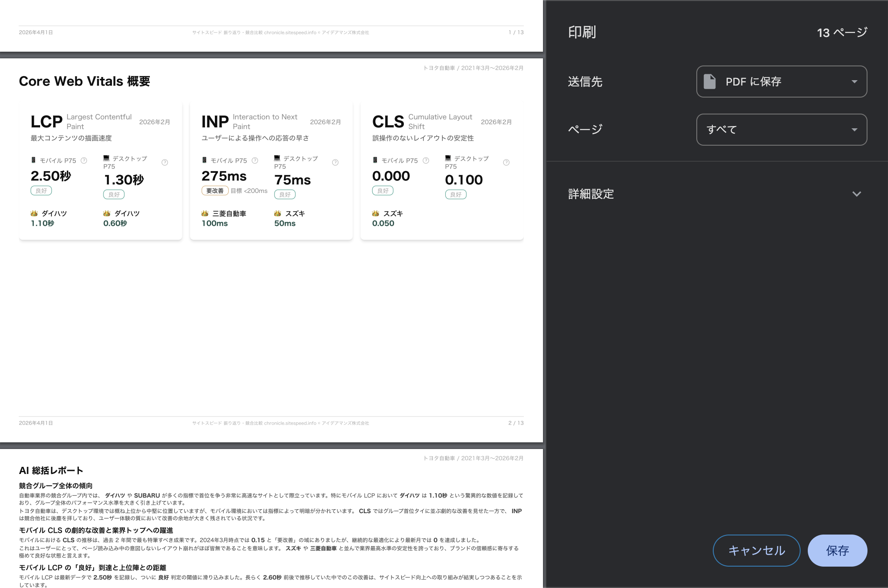Click the 要改善 badge under INP mobile
The image size is (888, 588).
click(215, 191)
